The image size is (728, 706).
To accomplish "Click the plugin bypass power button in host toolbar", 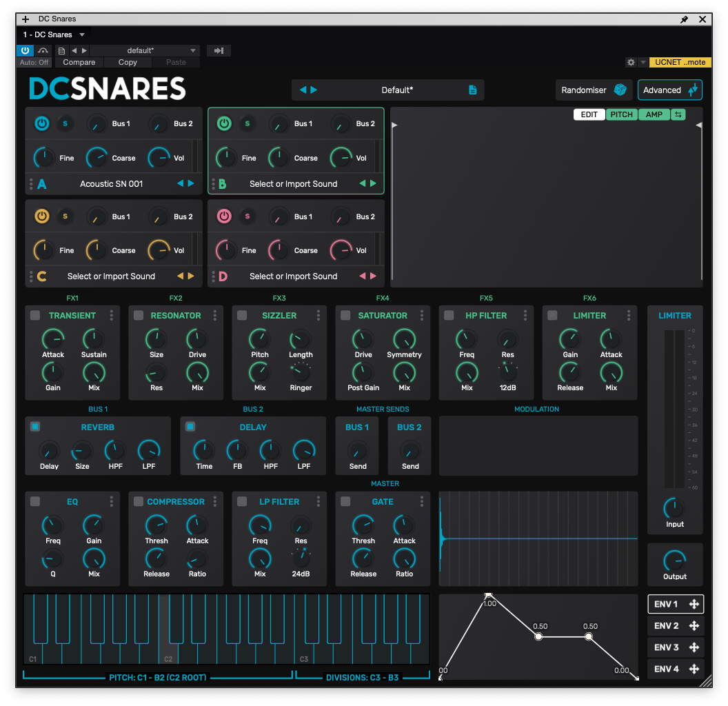I will (x=25, y=50).
